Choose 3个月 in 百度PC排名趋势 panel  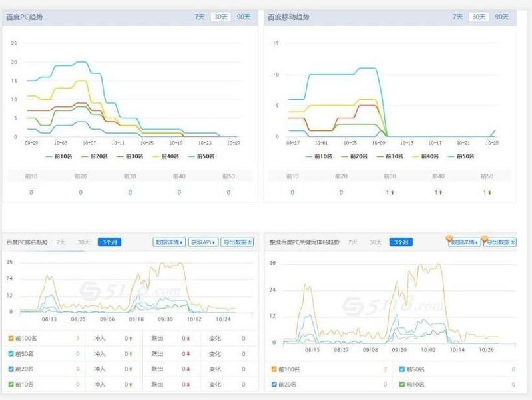[x=109, y=242]
